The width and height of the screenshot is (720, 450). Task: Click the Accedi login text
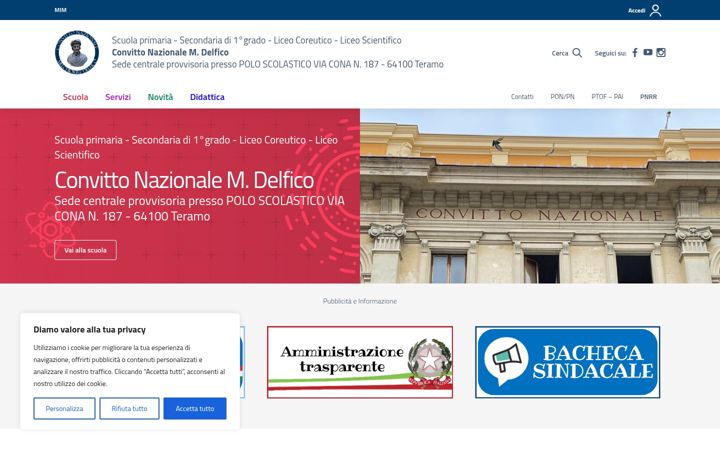[x=636, y=10]
